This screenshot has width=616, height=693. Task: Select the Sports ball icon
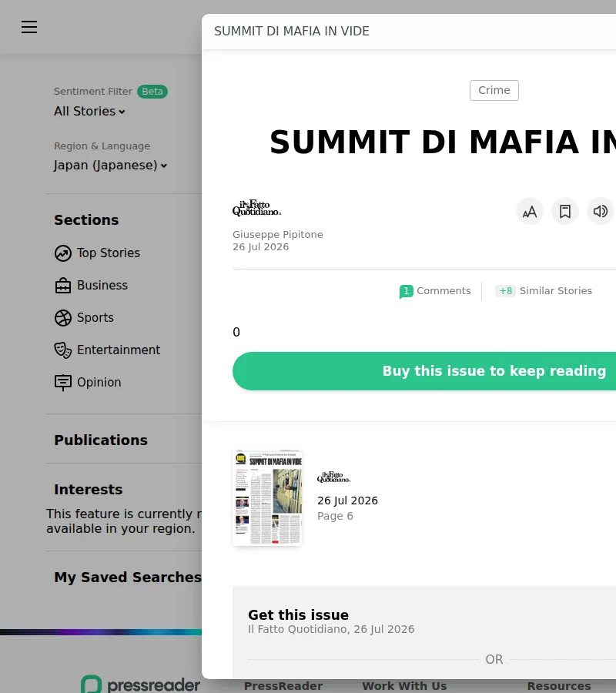(x=62, y=318)
